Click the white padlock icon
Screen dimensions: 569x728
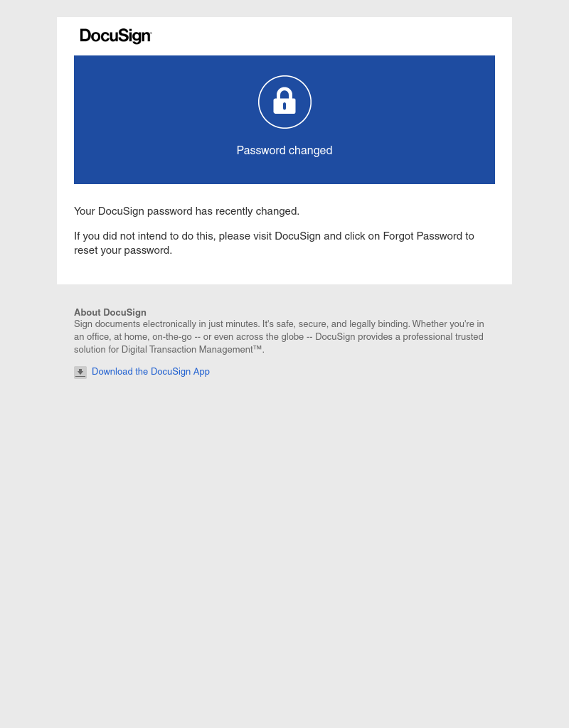coord(284,101)
